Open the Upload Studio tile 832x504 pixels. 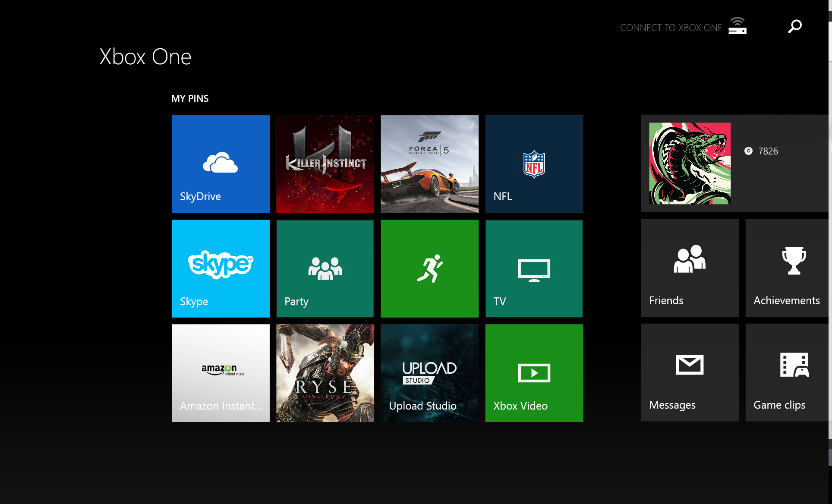pos(429,373)
